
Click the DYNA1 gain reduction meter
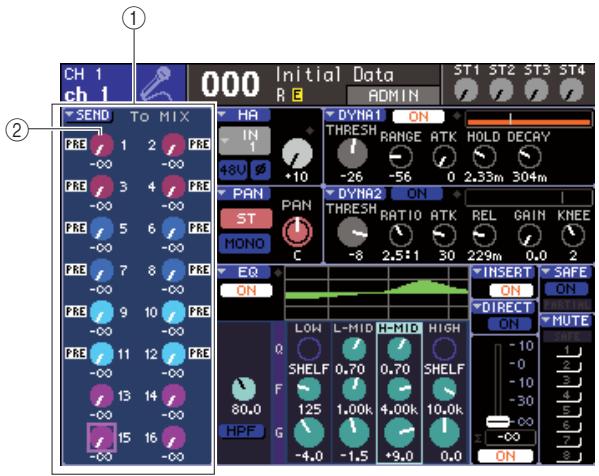pyautogui.click(x=528, y=120)
